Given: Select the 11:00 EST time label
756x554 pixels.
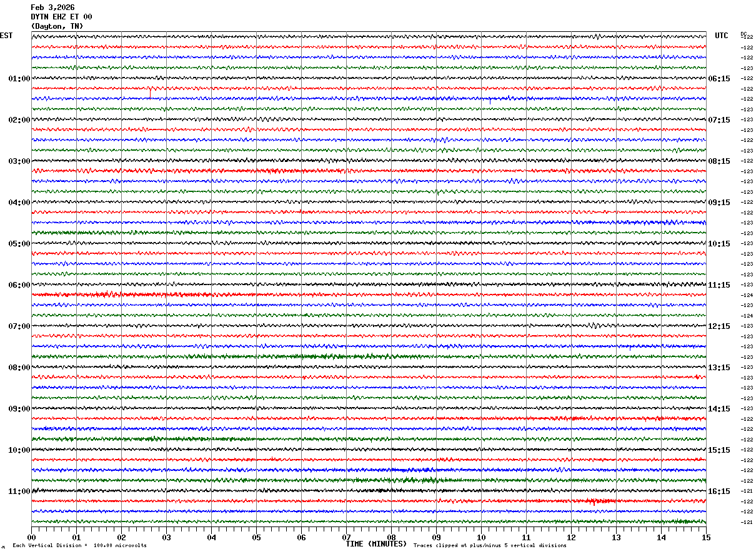Looking at the screenshot, I should pos(19,491).
